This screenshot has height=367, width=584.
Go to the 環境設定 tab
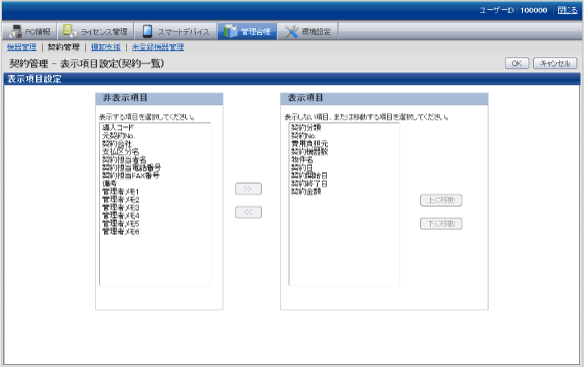coord(308,31)
